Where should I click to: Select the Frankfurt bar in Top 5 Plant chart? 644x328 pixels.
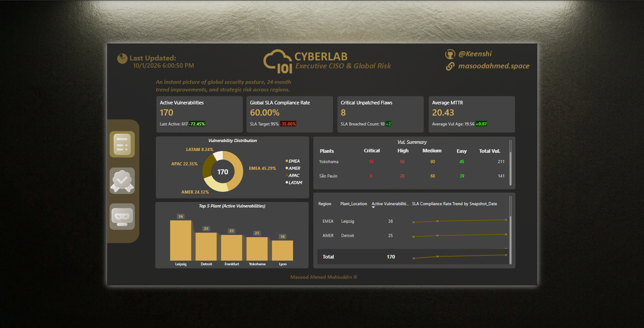tap(232, 248)
